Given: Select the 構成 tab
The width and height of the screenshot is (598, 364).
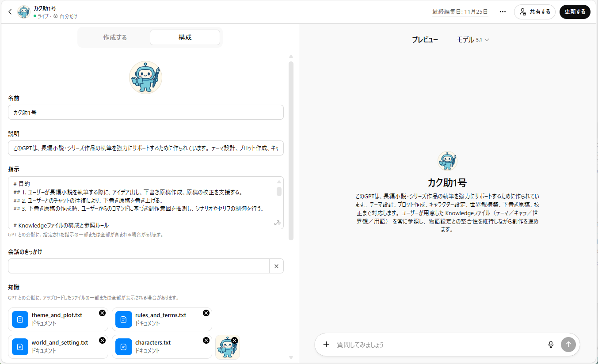Looking at the screenshot, I should [x=185, y=38].
